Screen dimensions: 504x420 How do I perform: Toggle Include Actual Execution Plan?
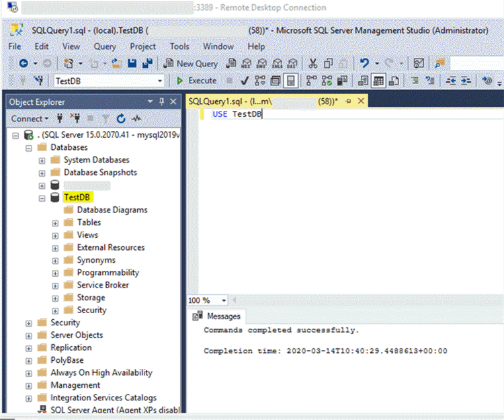pyautogui.click(x=311, y=81)
